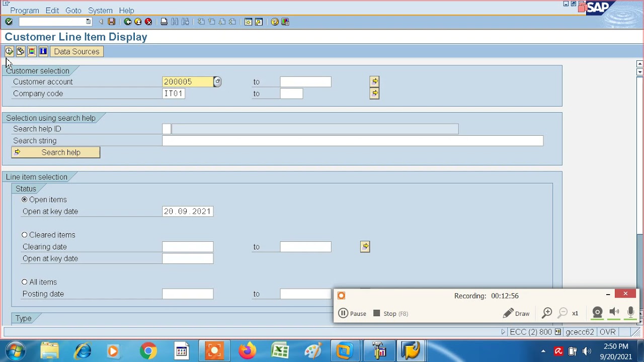Viewport: 644px width, 362px height.
Task: Click the ECC (2) 800 system info
Action: [x=531, y=332]
